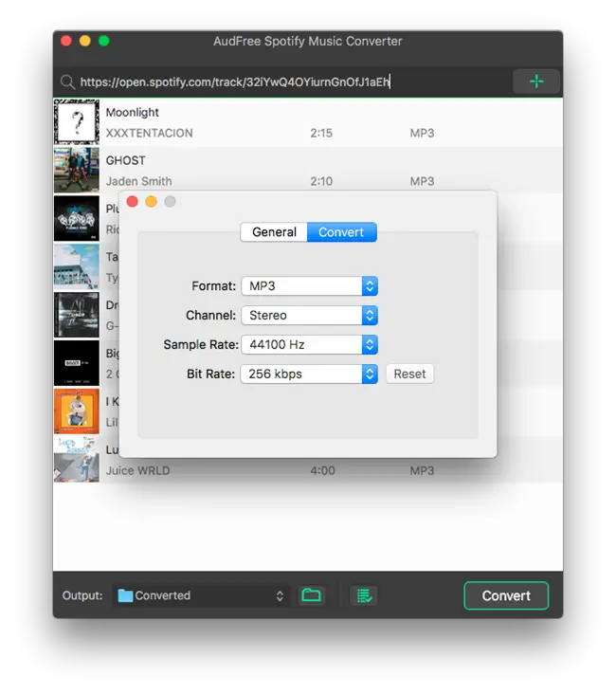Click the MP3 format label of GHOST

click(x=422, y=181)
